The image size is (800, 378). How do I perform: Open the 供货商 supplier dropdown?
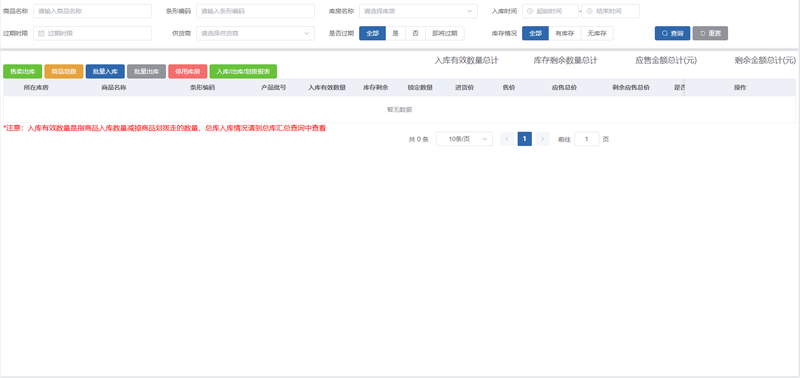tap(256, 33)
